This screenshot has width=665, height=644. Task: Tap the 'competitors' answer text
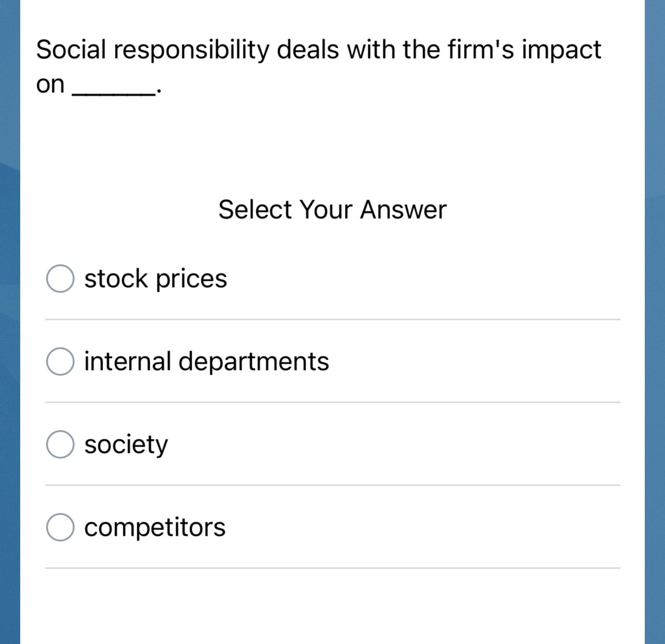pos(154,527)
